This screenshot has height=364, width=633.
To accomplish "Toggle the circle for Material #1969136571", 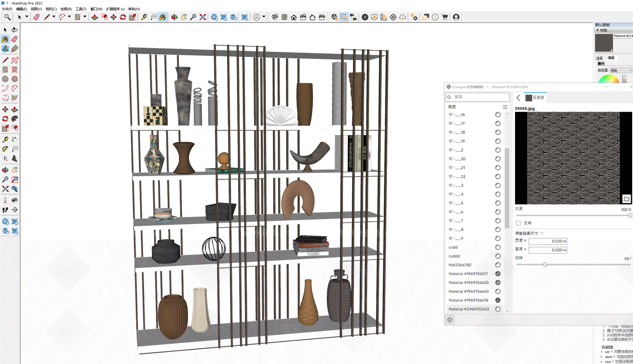I will point(498,274).
